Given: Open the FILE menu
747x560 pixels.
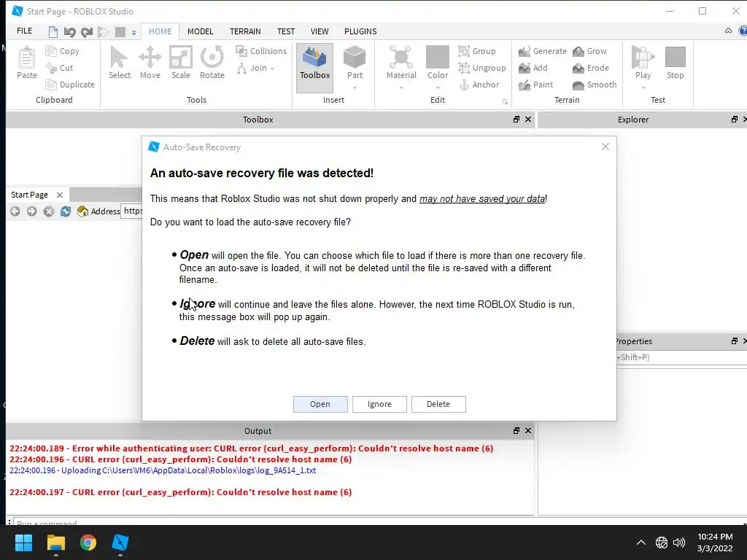Looking at the screenshot, I should click(x=24, y=31).
